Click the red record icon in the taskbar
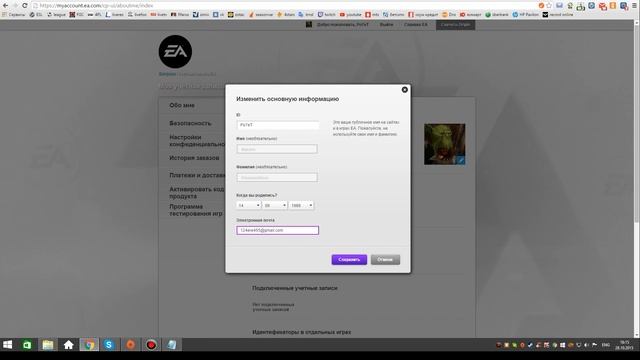The image size is (640, 360). click(151, 345)
